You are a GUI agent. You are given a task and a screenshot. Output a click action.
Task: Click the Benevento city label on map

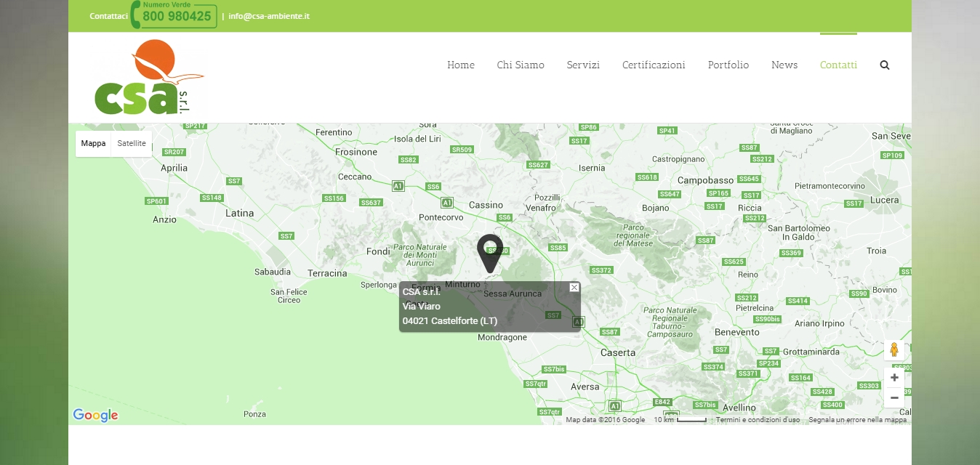click(x=737, y=332)
